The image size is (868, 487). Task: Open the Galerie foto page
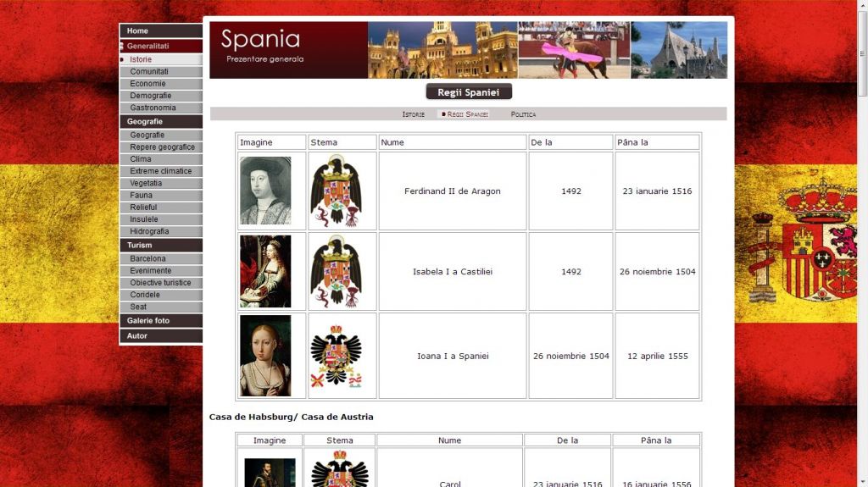click(160, 320)
